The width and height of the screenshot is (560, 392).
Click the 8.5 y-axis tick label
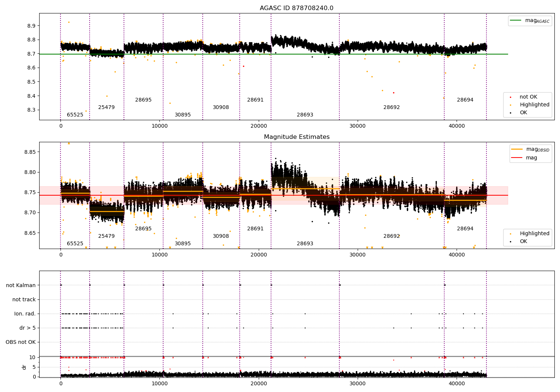(32, 82)
